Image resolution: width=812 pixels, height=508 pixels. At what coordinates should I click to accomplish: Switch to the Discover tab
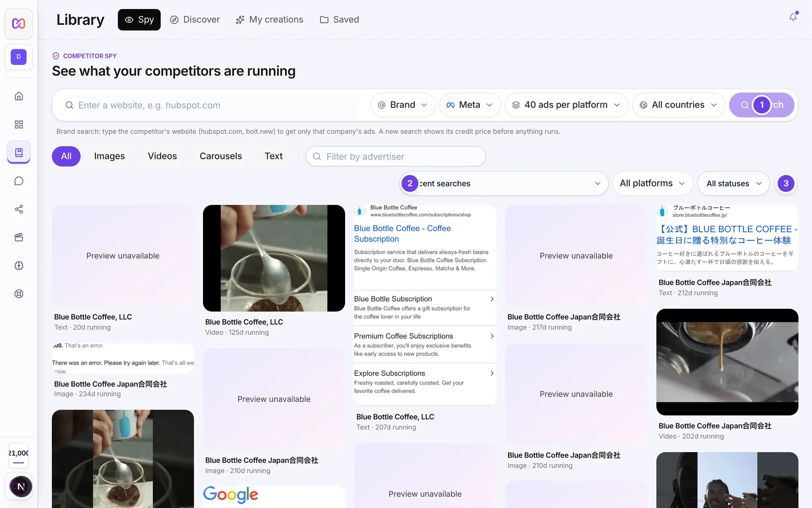coord(195,19)
